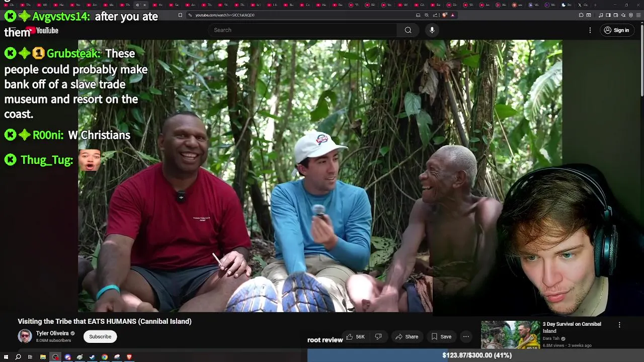Open Windows taskbar search icon
The image size is (644, 362).
pyautogui.click(x=18, y=357)
